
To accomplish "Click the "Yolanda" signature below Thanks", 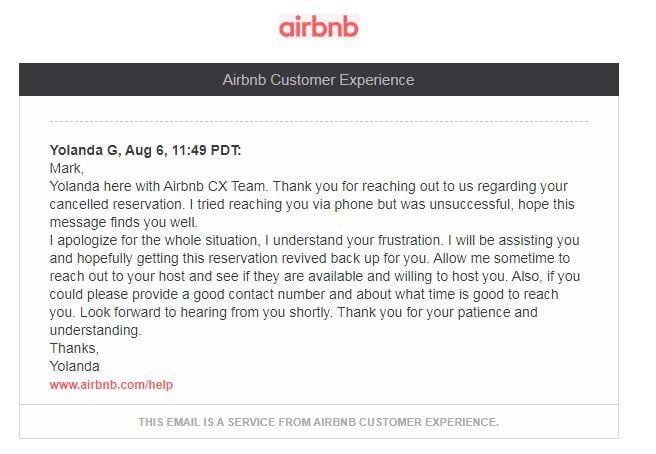I will pos(74,366).
